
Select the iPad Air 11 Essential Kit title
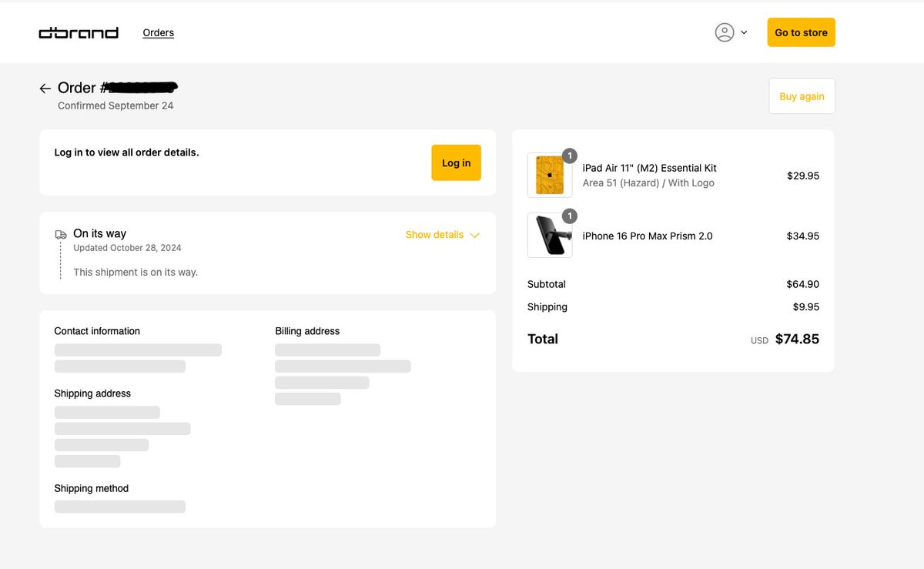click(650, 167)
